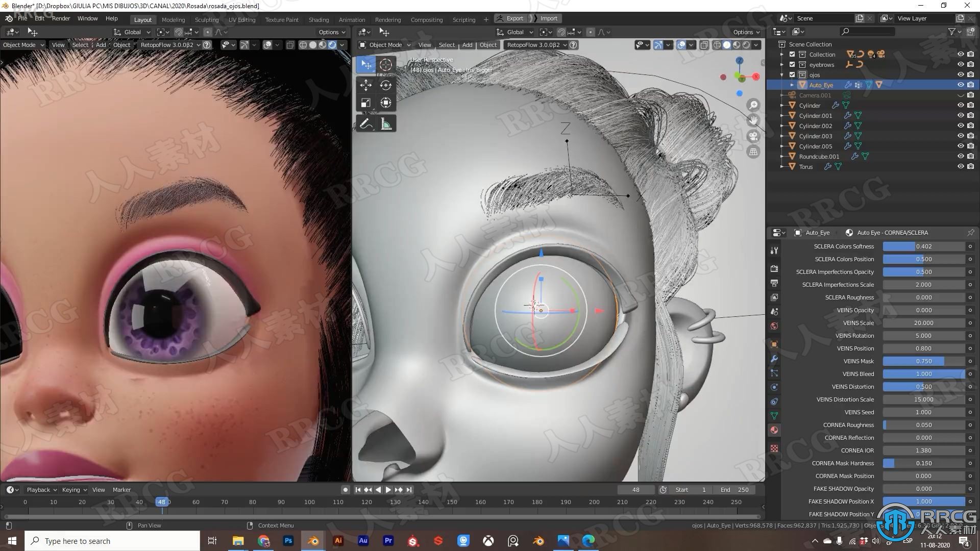Image resolution: width=980 pixels, height=551 pixels.
Task: Open Photoshop from the Windows taskbar
Action: pyautogui.click(x=288, y=541)
